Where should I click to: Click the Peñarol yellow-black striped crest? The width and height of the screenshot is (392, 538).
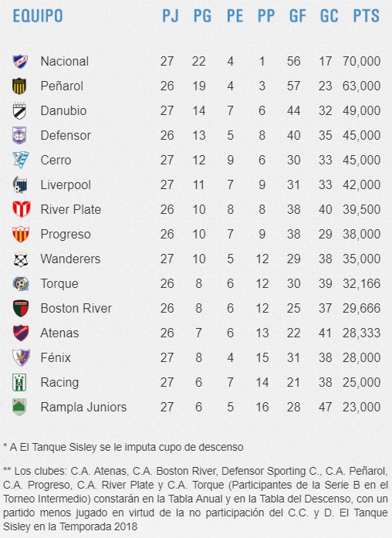(19, 86)
